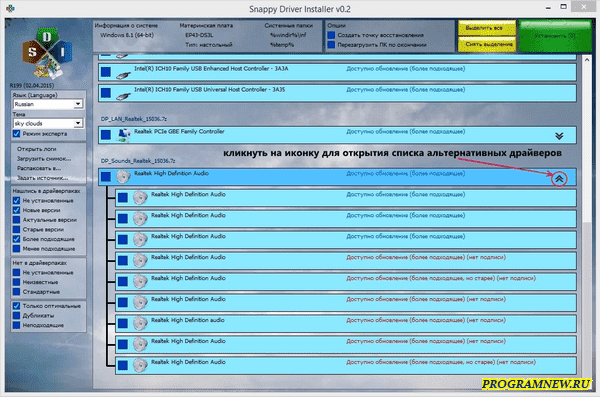Screen dimensions: 600x397
Task: Click the 'DP_LAN_Realtek_15036.7z' pack header
Action: coord(134,119)
